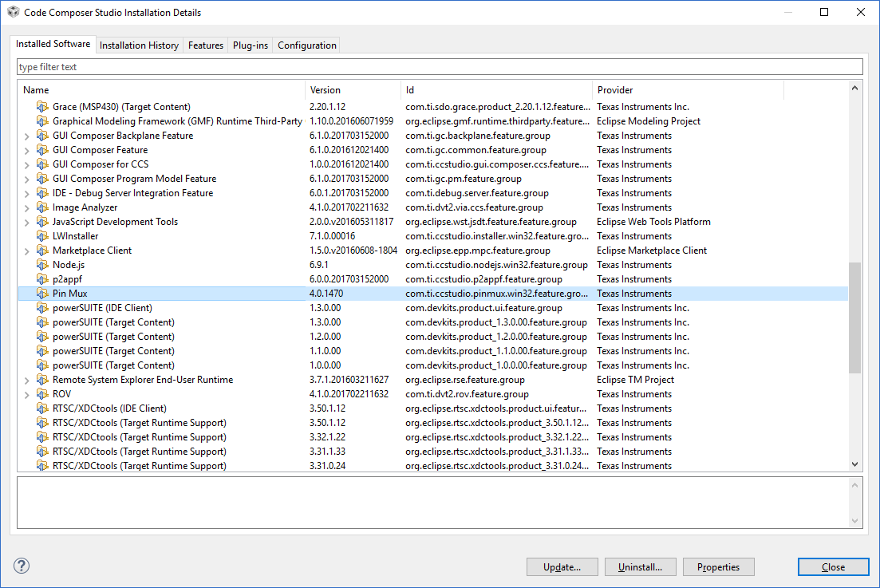The height and width of the screenshot is (588, 880).
Task: Sort the list by the Provider column header
Action: [x=688, y=90]
